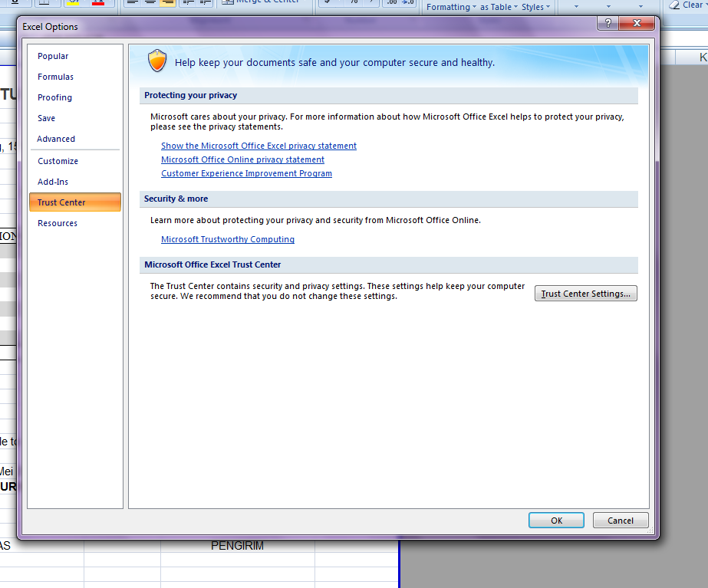Visit the Microsoft Trustworthy Computing link
This screenshot has height=588, width=708.
point(228,239)
